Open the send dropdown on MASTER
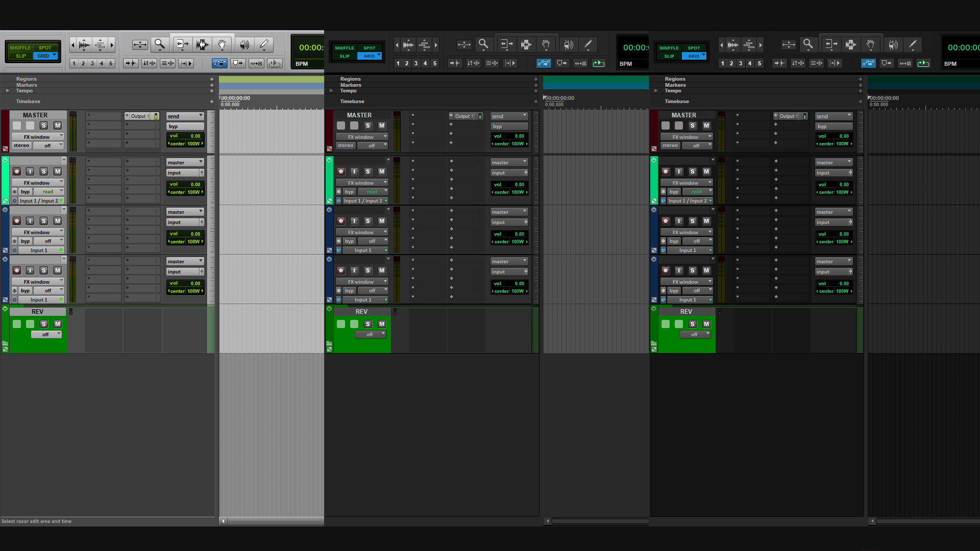This screenshot has width=980, height=551. tap(185, 116)
